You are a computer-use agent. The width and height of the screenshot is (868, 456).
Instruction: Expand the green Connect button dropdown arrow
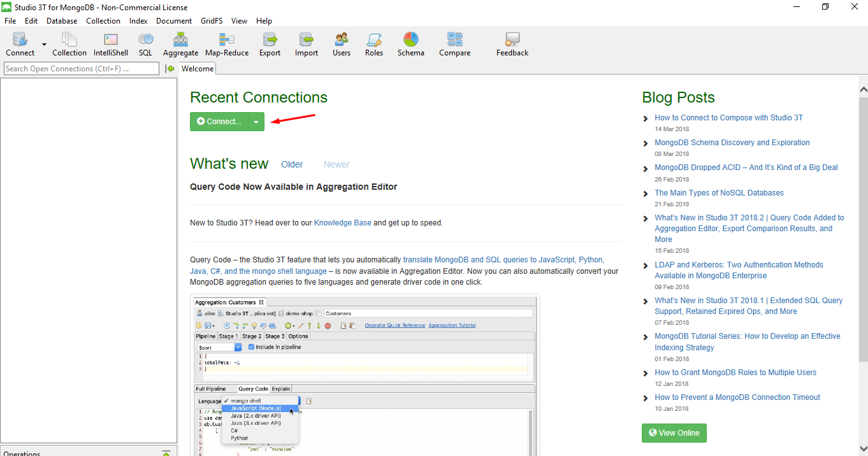pos(256,122)
